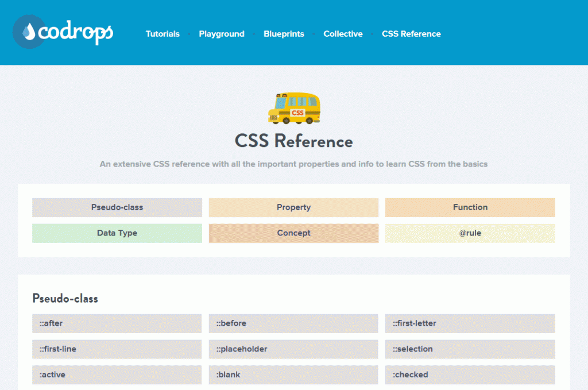Open the ::first-letter reference entry
The height and width of the screenshot is (390, 588).
470,323
